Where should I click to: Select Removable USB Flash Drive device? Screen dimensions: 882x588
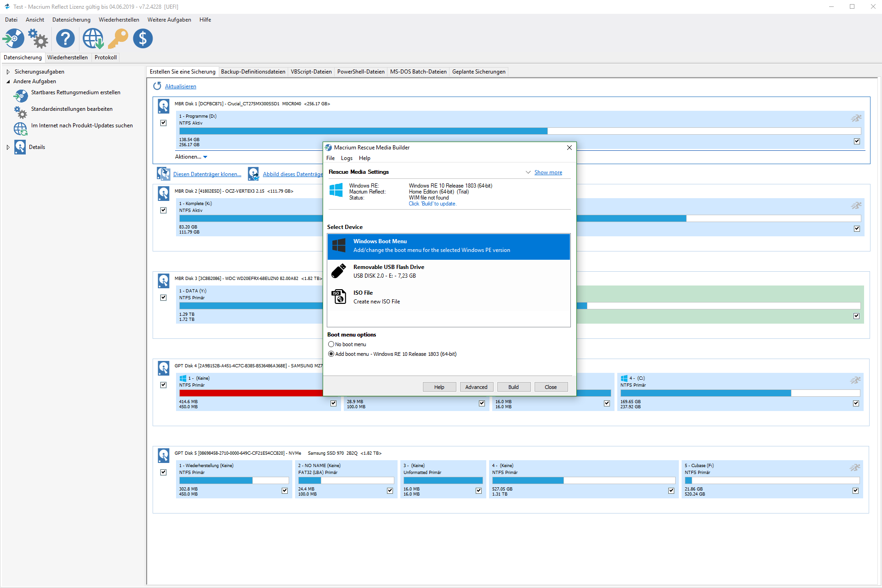pyautogui.click(x=448, y=271)
